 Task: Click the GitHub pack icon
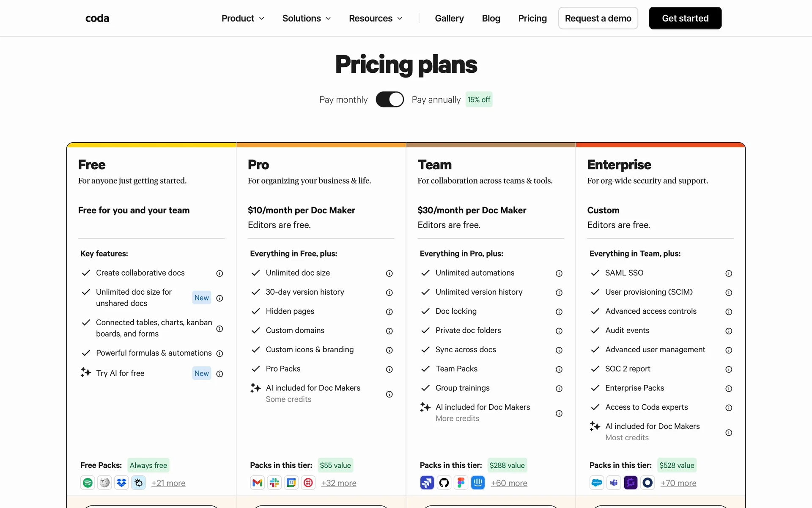pos(444,483)
